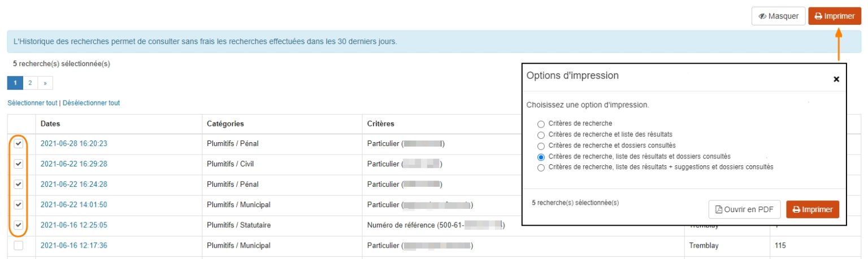Click the top orange Imprimer button
868x259 pixels.
click(x=834, y=16)
